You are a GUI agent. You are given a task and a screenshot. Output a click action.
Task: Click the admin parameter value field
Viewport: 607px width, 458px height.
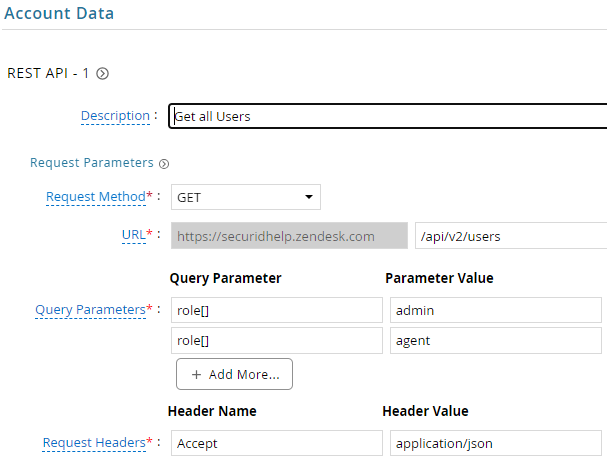point(496,310)
